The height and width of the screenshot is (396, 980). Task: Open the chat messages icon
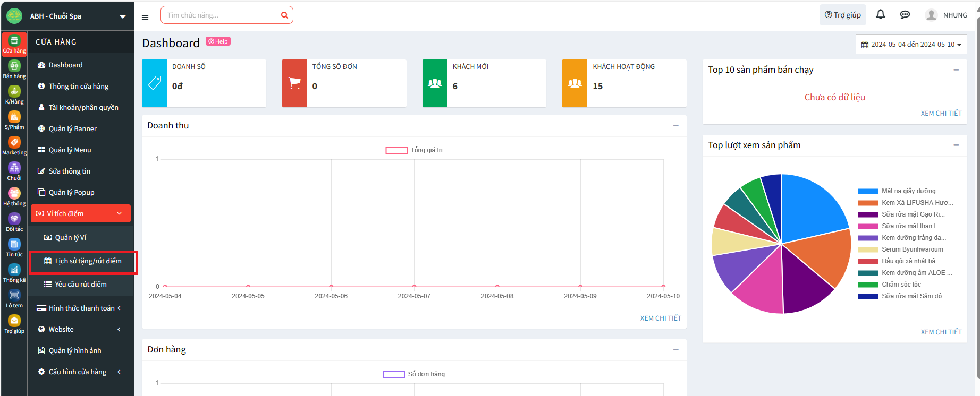(x=905, y=15)
